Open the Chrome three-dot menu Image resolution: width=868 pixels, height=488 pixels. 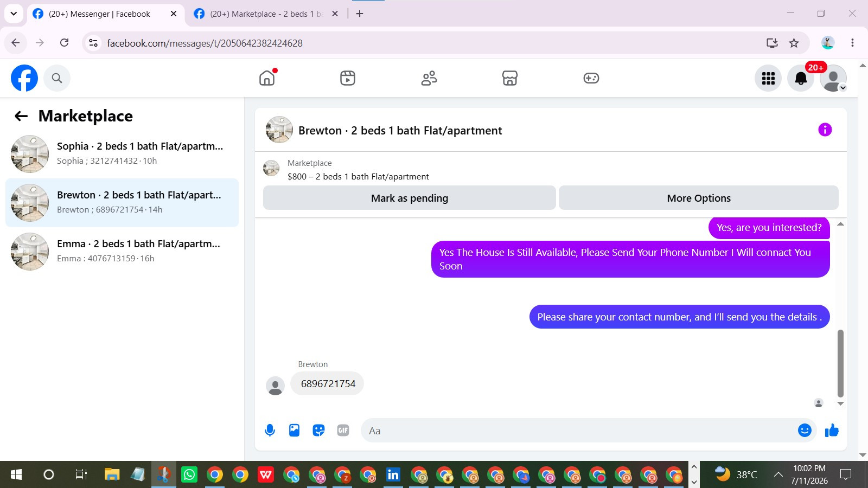(852, 43)
